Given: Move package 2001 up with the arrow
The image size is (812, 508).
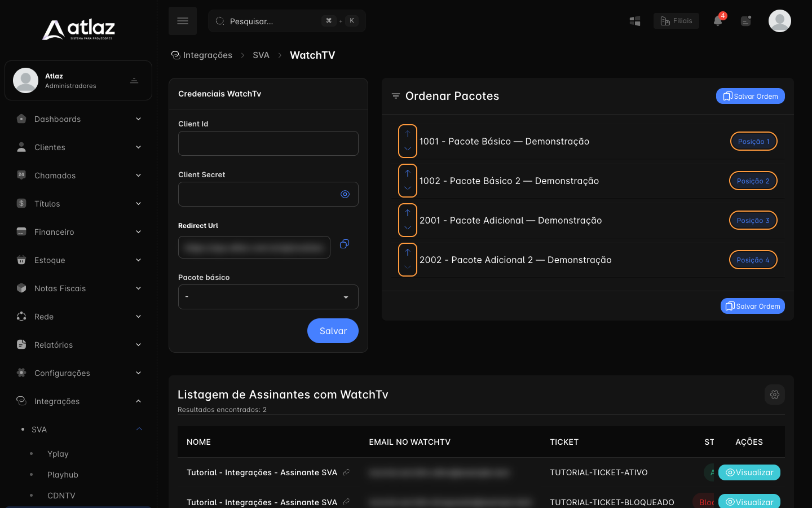Looking at the screenshot, I should click(x=408, y=213).
